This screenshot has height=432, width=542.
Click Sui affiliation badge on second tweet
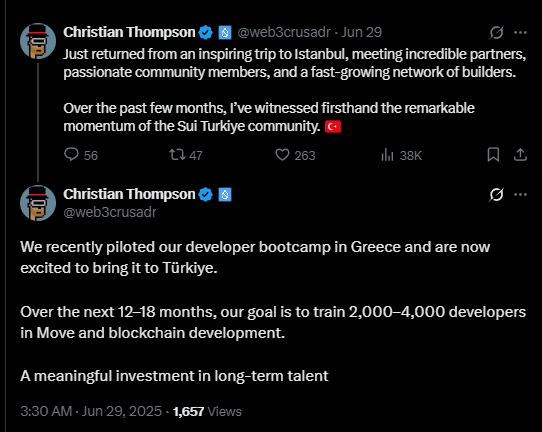point(225,195)
